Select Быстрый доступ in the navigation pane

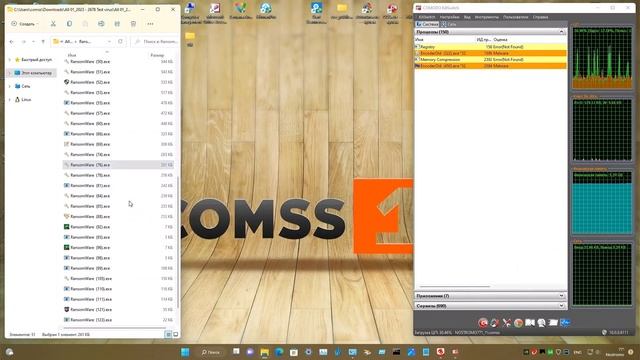(x=33, y=60)
